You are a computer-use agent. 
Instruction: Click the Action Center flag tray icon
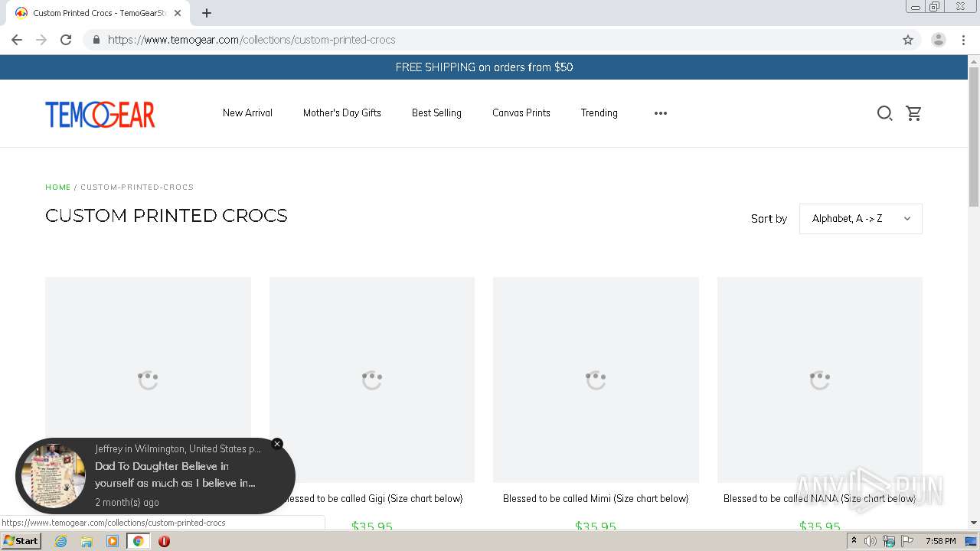coord(906,541)
